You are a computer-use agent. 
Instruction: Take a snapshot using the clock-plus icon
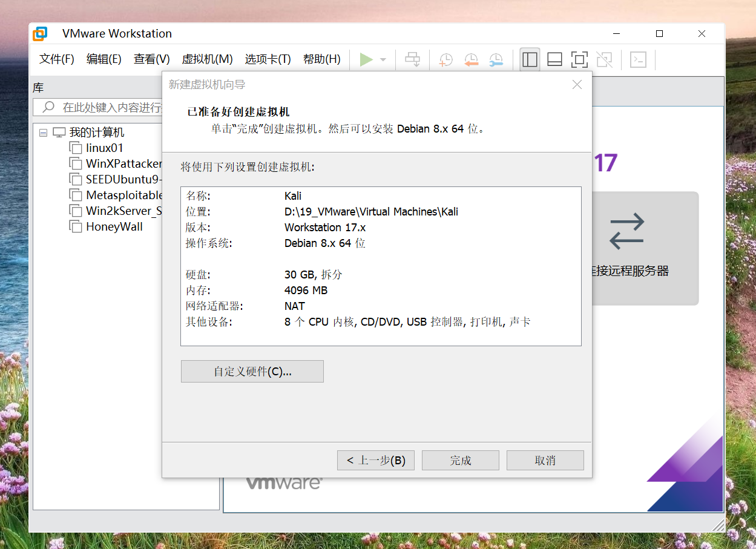point(445,59)
